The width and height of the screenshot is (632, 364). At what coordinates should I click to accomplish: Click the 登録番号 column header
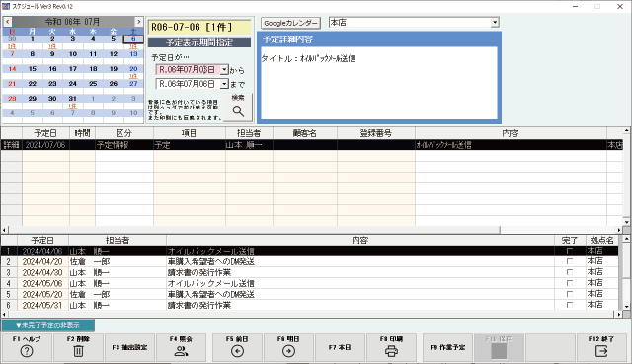tap(376, 133)
